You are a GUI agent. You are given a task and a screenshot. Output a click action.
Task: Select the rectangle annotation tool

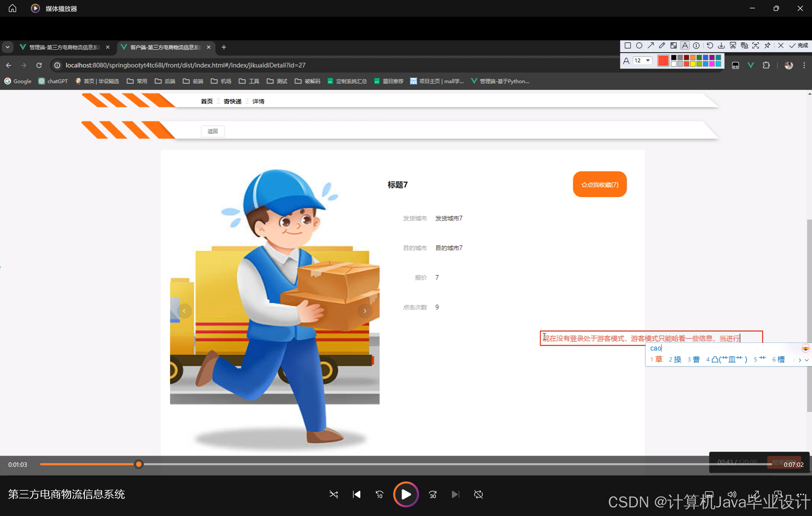[627, 46]
